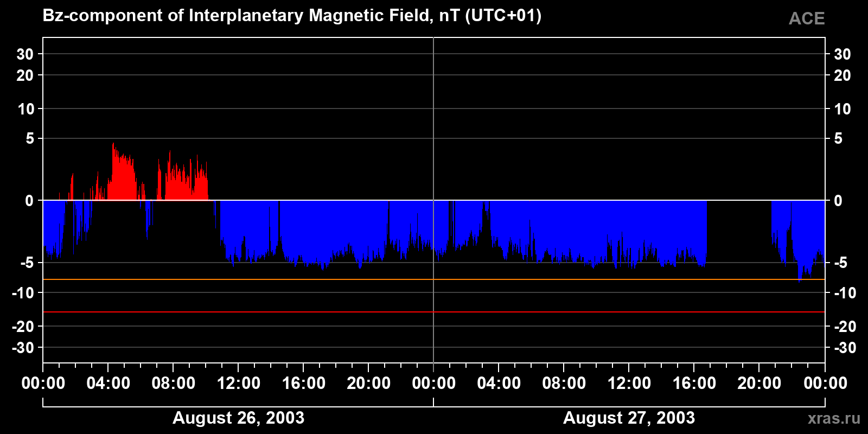Click the "-20" label on the right axis
868x434 pixels.
845,327
